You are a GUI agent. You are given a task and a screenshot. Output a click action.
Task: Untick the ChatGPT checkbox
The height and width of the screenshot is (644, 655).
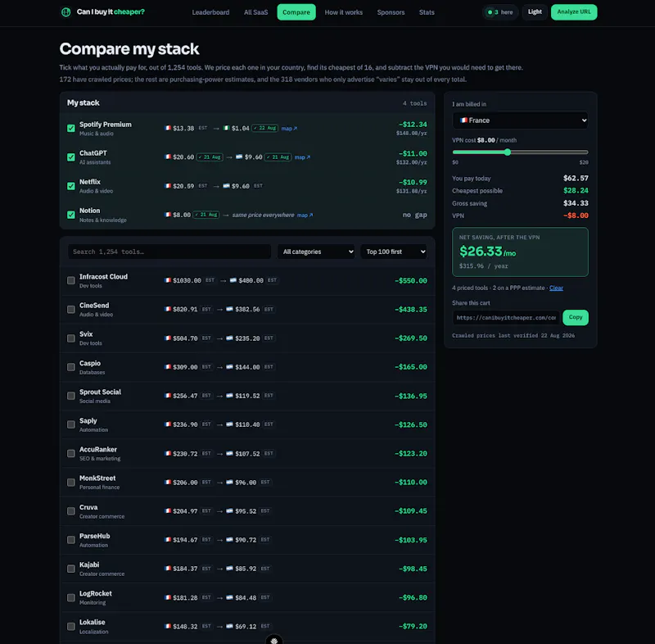pos(71,157)
